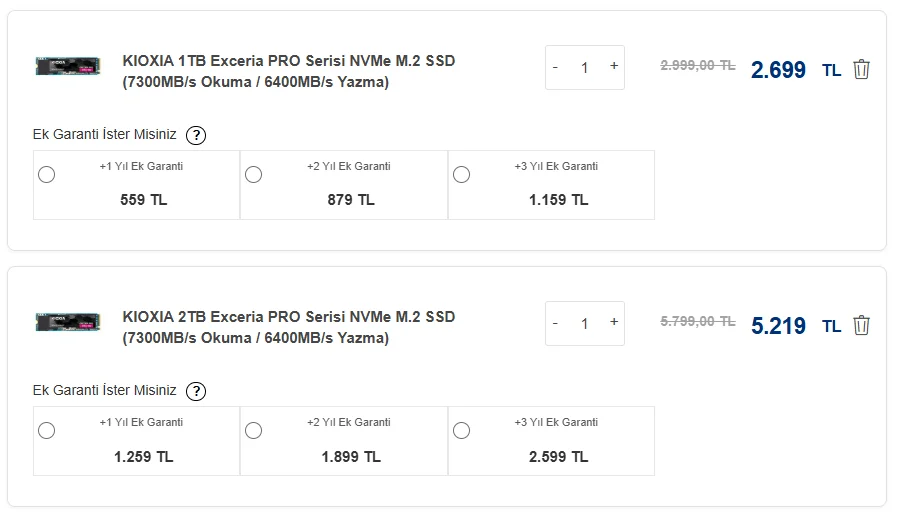Decrease quantity of KIOXIA 2TB SSD
This screenshot has height=520, width=909.
pyautogui.click(x=555, y=323)
